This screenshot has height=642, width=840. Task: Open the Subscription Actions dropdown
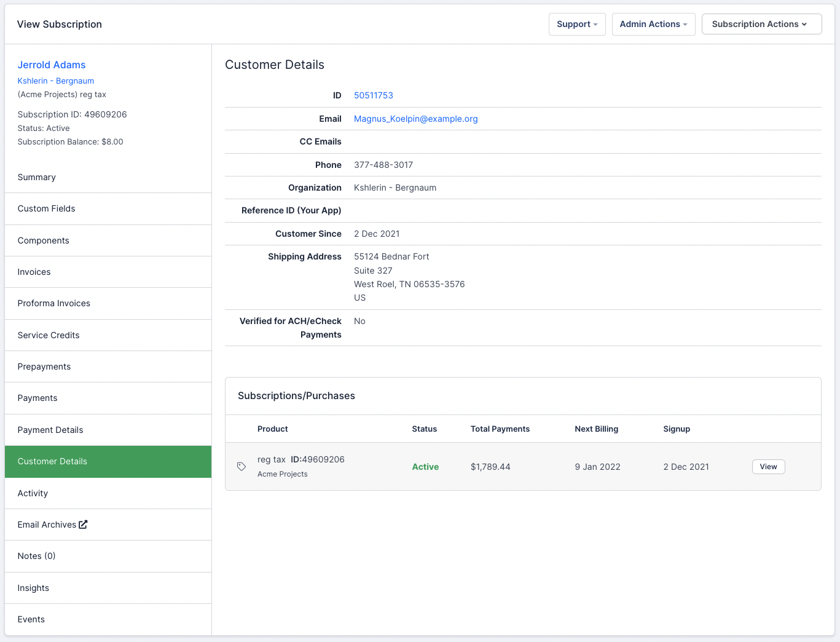point(761,24)
